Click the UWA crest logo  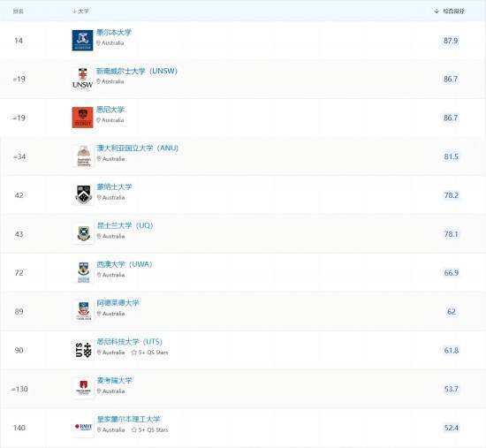(x=84, y=272)
